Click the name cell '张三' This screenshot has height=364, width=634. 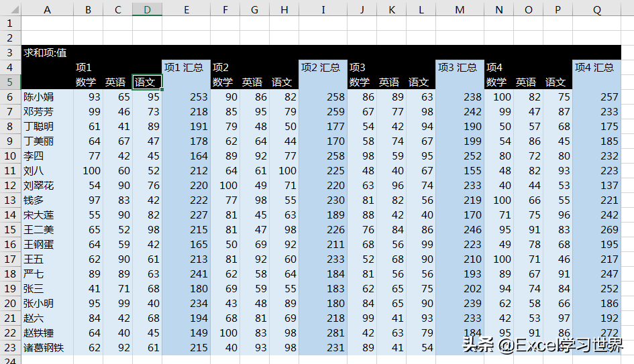48,288
